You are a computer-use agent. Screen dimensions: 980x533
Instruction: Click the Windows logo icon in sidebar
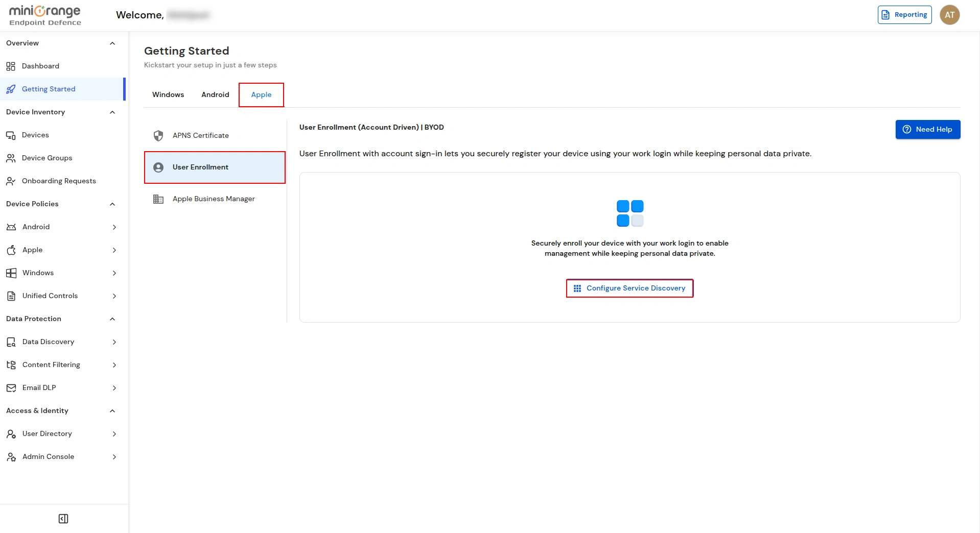11,273
